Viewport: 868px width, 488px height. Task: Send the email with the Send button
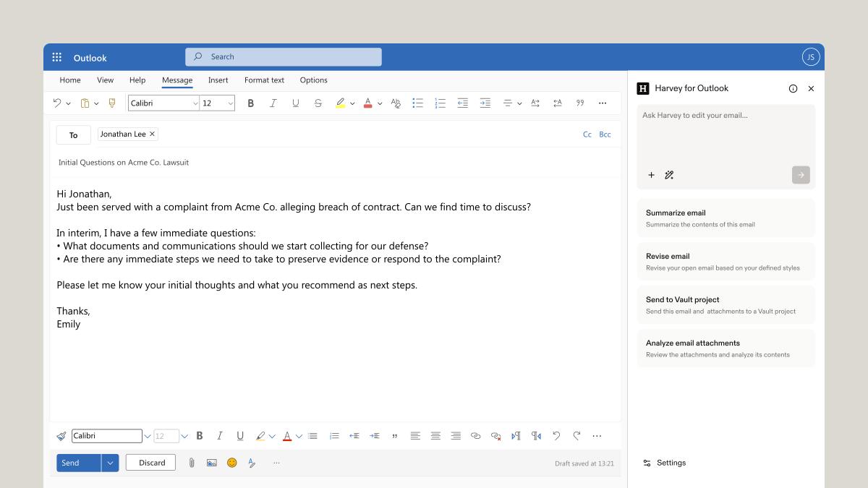tap(79, 463)
